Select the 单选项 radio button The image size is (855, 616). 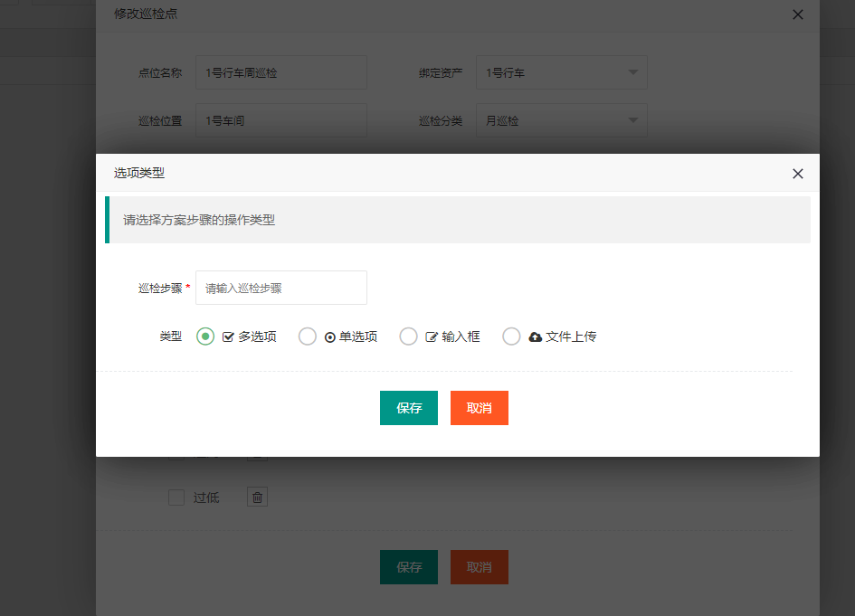(308, 336)
